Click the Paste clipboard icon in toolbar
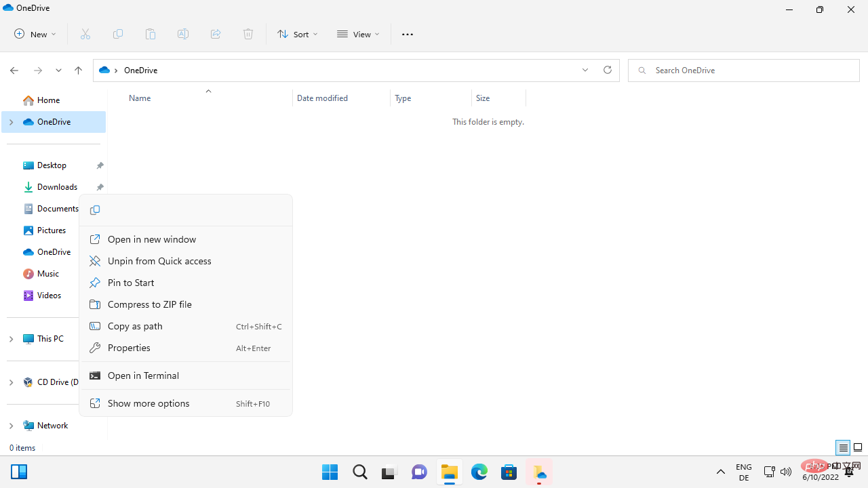This screenshot has height=488, width=868. coord(151,34)
